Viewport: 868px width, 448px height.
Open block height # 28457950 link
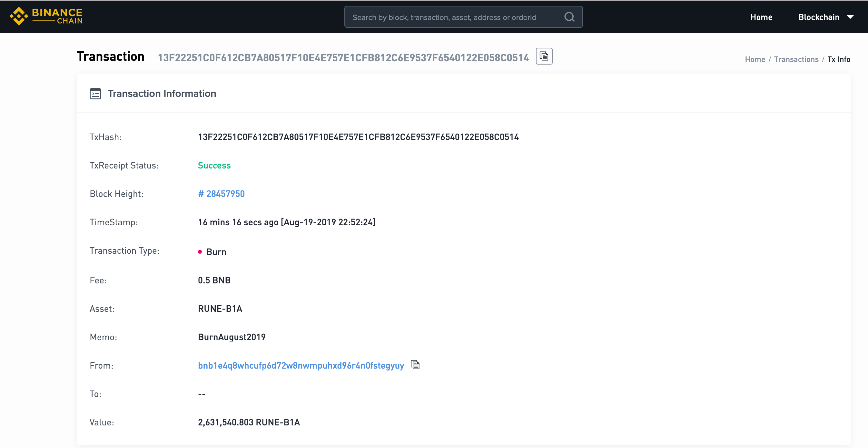(222, 194)
